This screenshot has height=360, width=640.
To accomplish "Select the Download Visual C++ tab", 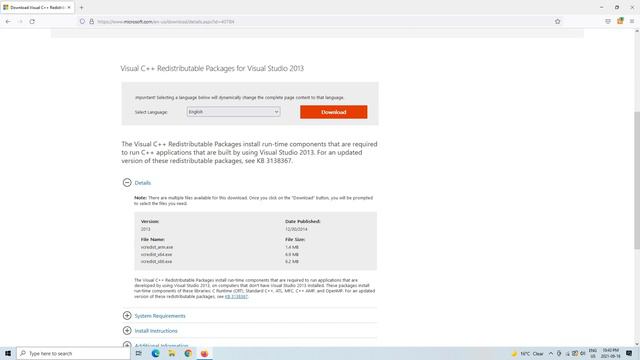I will click(37, 7).
